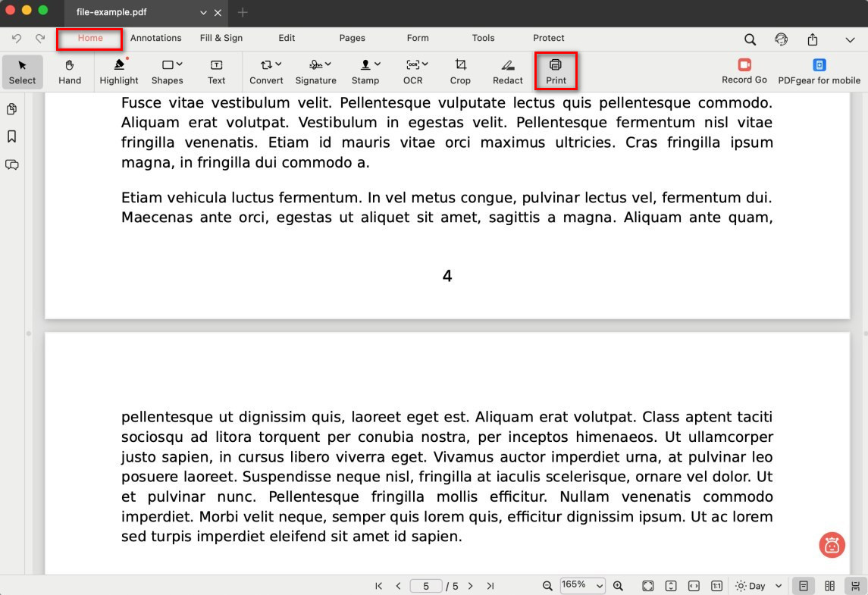
Task: Switch to the Annotations tab
Action: [x=155, y=38]
